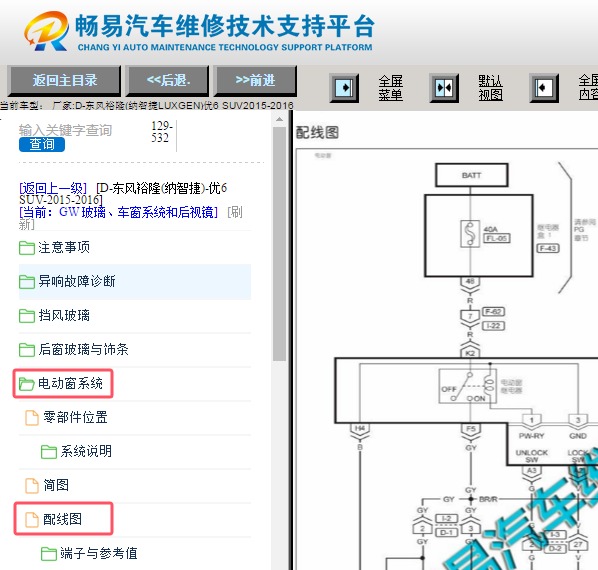Expand the 系统说明 subfolder
Screen dimensions: 598x570
(x=86, y=451)
